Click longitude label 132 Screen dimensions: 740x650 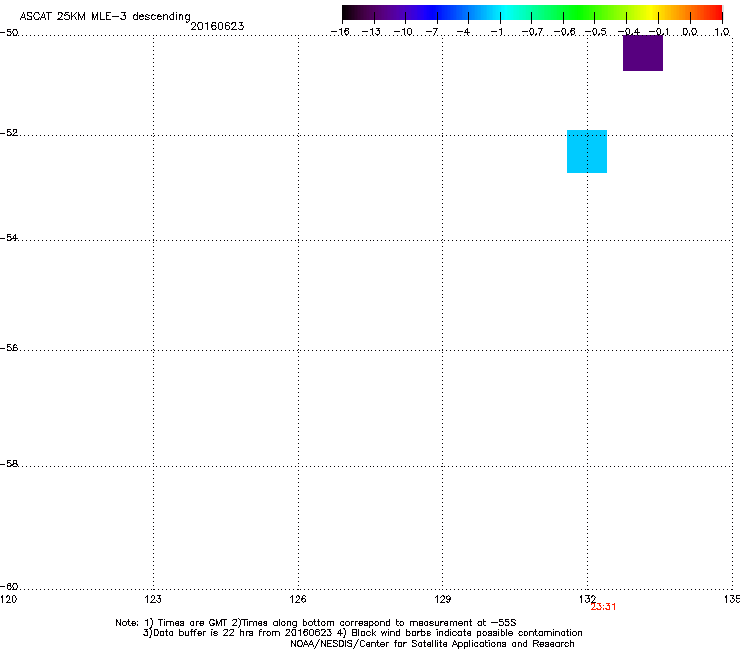pos(587,599)
